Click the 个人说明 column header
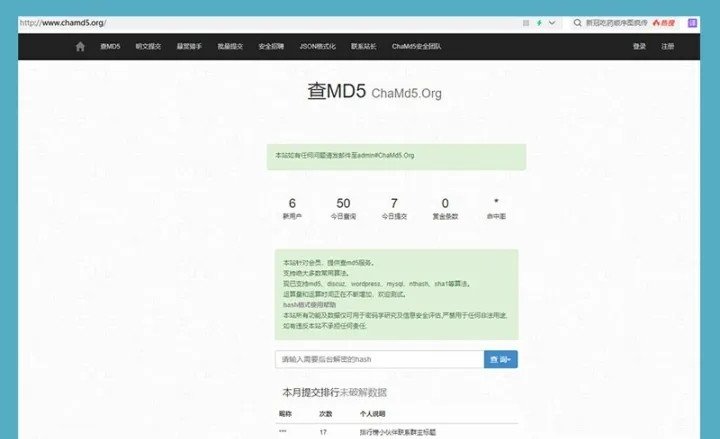This screenshot has height=439, width=720. 372,414
